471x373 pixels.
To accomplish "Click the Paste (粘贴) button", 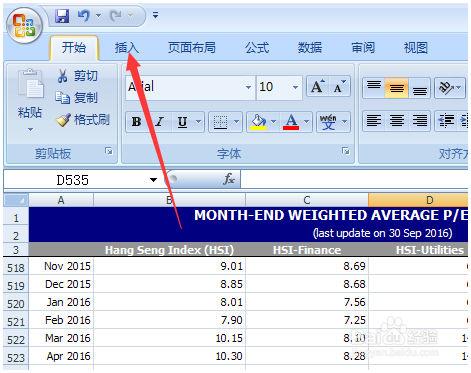I will click(x=30, y=100).
